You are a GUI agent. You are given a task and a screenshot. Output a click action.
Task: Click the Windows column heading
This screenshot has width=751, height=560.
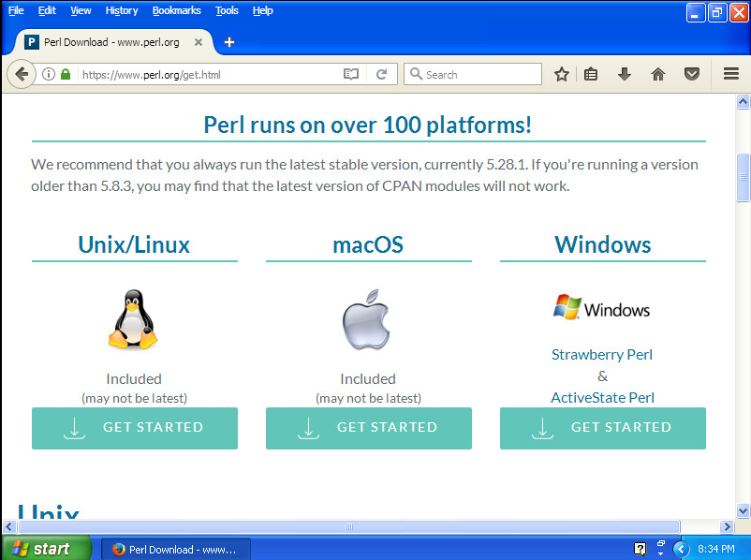(602, 244)
